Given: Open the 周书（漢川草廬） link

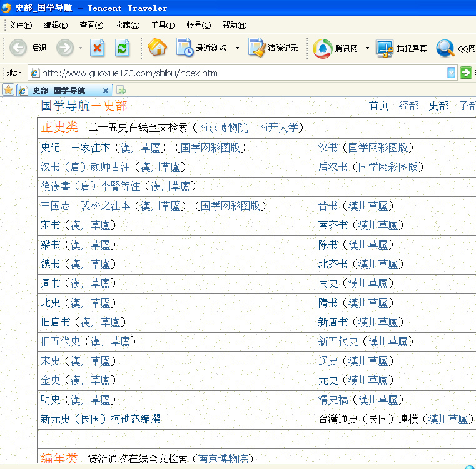Looking at the screenshot, I should (78, 283).
